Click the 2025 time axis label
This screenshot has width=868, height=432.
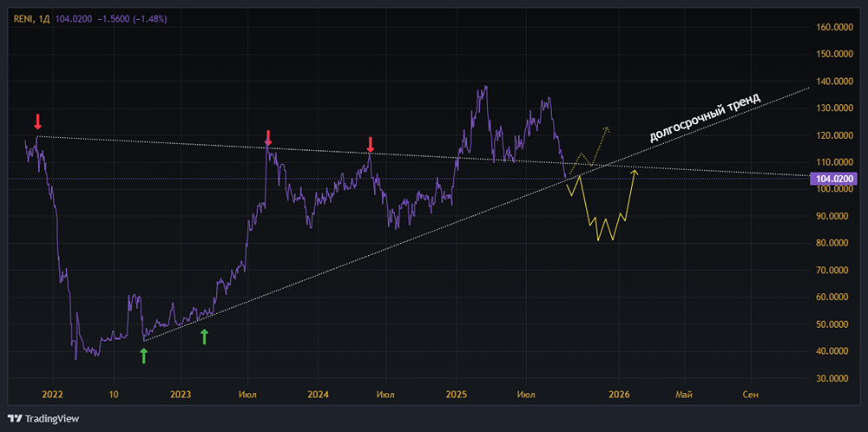(x=457, y=395)
